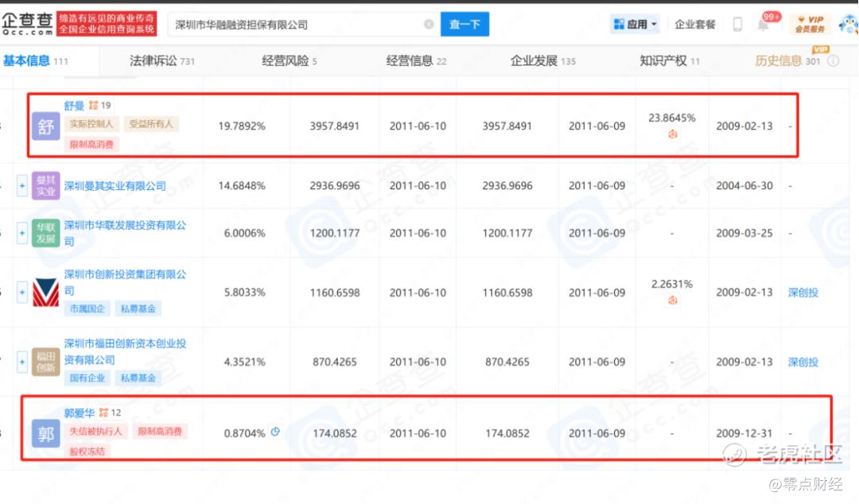Click 私募基金 tag under 福田创新资本

point(138,378)
